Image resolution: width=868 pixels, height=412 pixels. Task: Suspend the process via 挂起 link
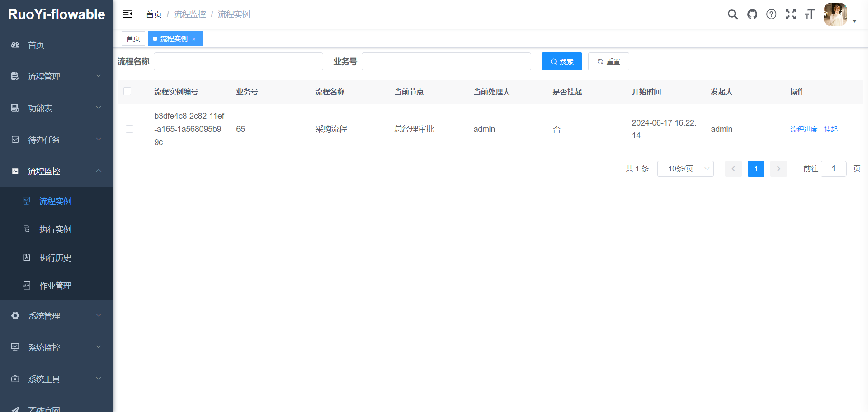831,129
